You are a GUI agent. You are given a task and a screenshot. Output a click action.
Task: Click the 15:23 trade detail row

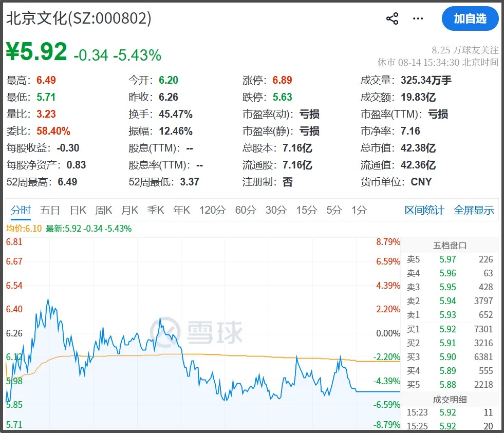coord(450,412)
